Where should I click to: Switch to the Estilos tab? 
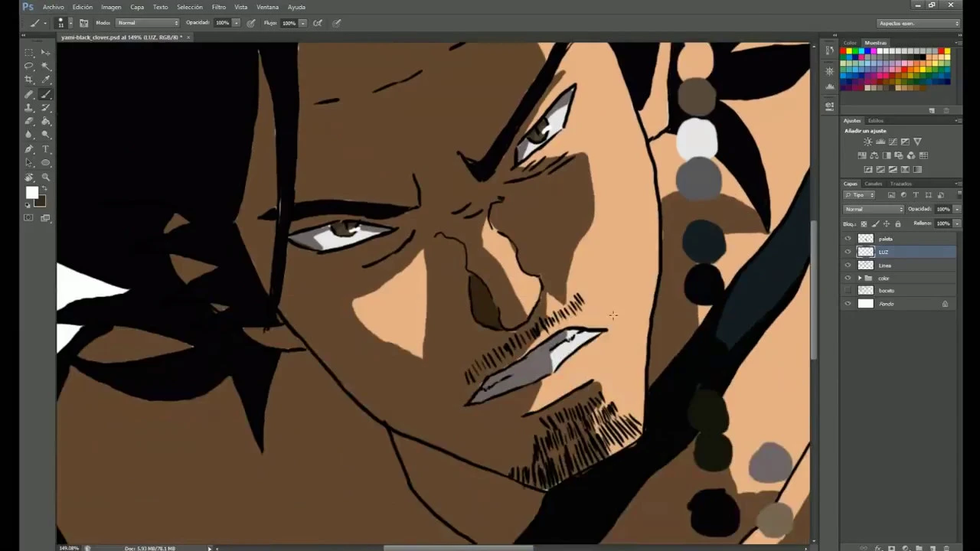pyautogui.click(x=876, y=121)
